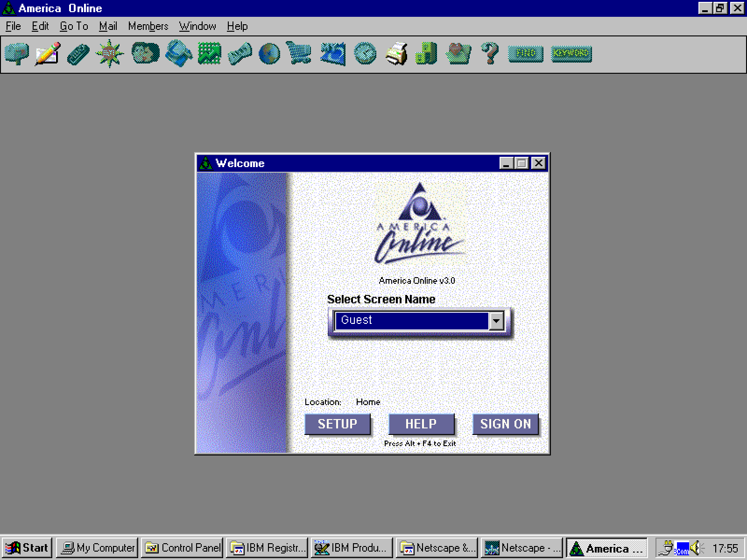Screen dimensions: 747x560
Task: Open the Members menu
Action: (148, 26)
